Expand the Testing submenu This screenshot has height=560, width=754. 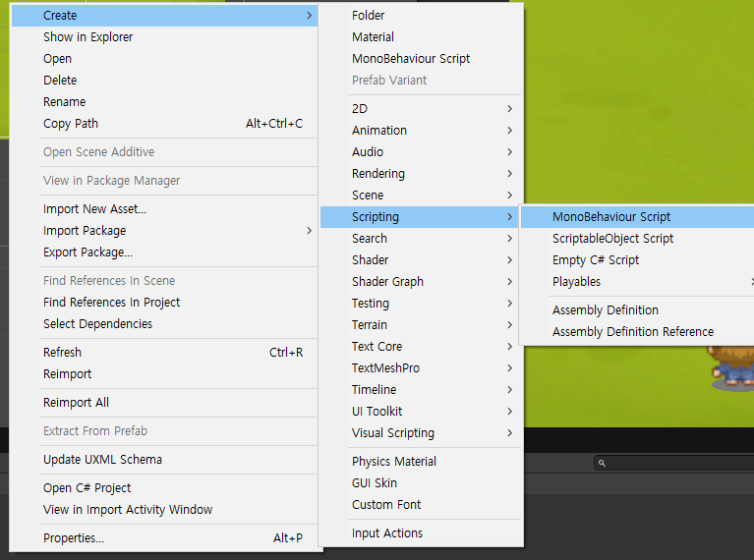(x=422, y=304)
